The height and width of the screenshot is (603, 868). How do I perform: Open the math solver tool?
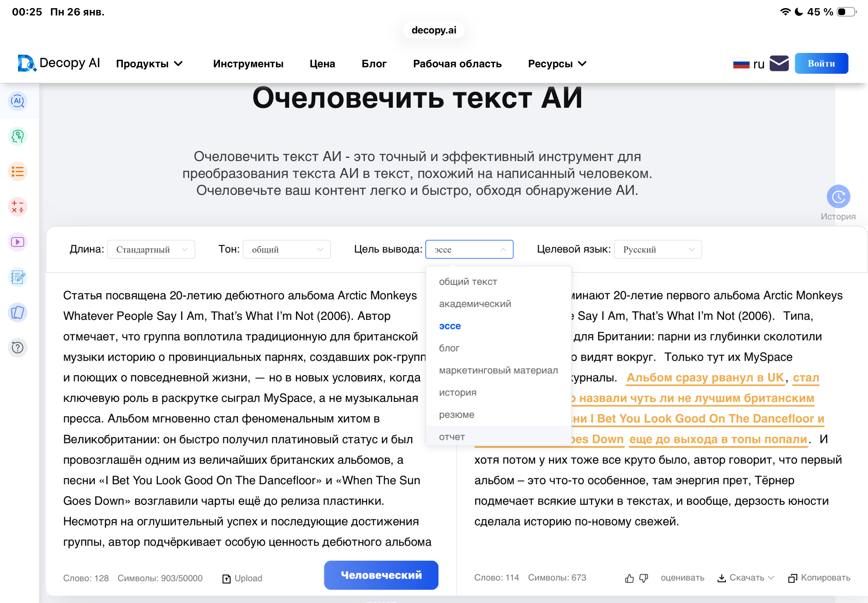click(17, 207)
